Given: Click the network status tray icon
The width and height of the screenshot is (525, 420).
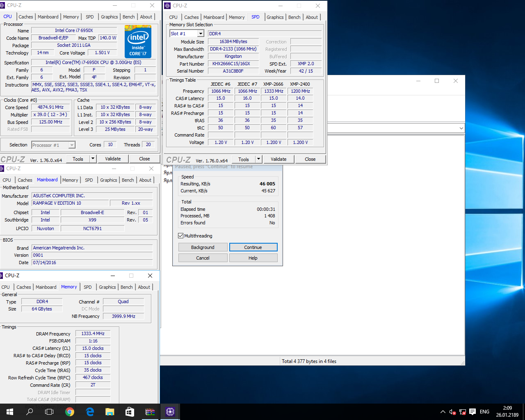Looking at the screenshot, I should click(462, 412).
